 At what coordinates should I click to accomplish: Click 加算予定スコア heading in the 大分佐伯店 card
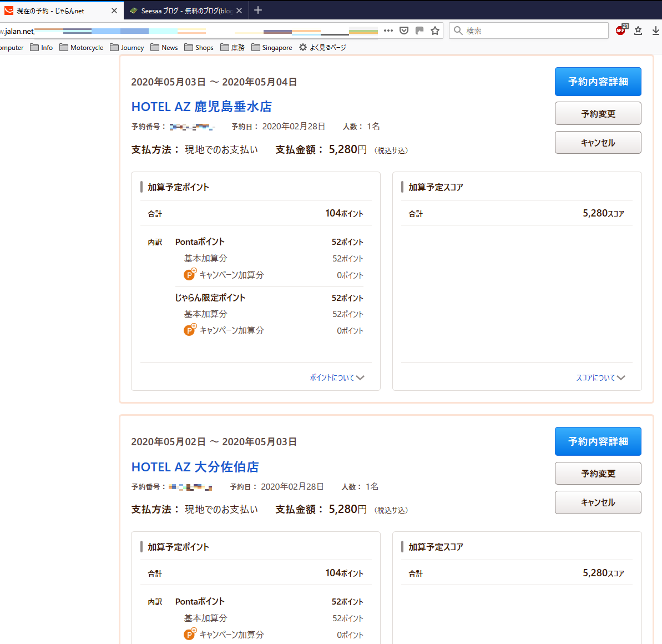[436, 547]
